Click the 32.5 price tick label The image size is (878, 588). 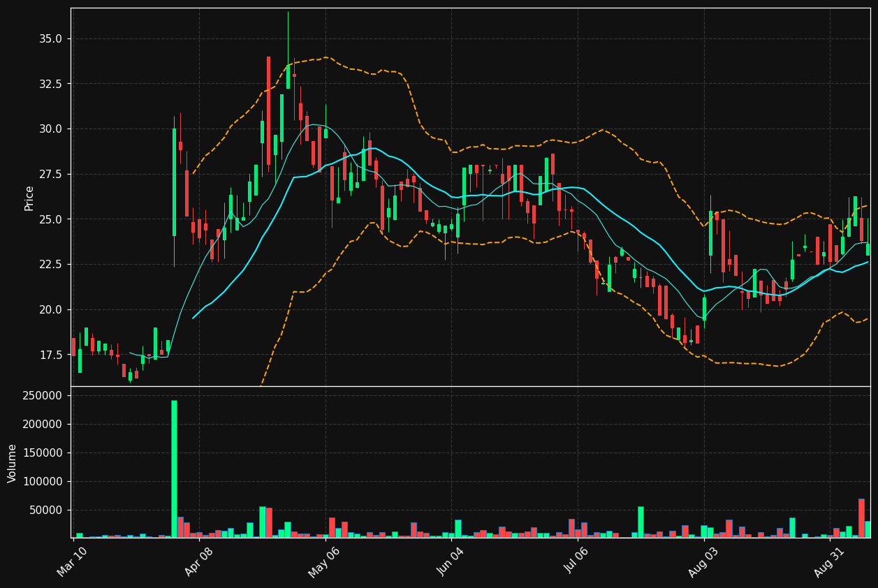(50, 84)
